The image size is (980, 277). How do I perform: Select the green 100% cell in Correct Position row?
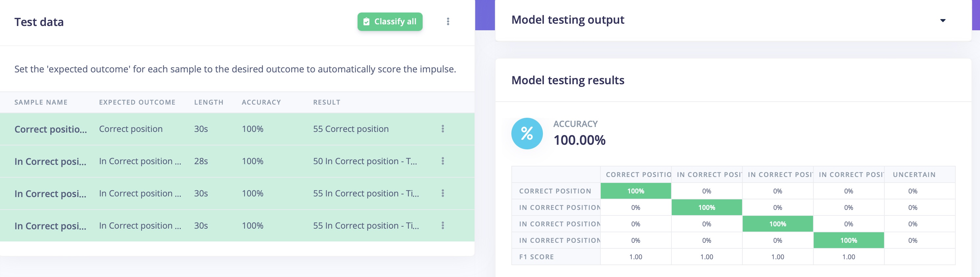[636, 191]
